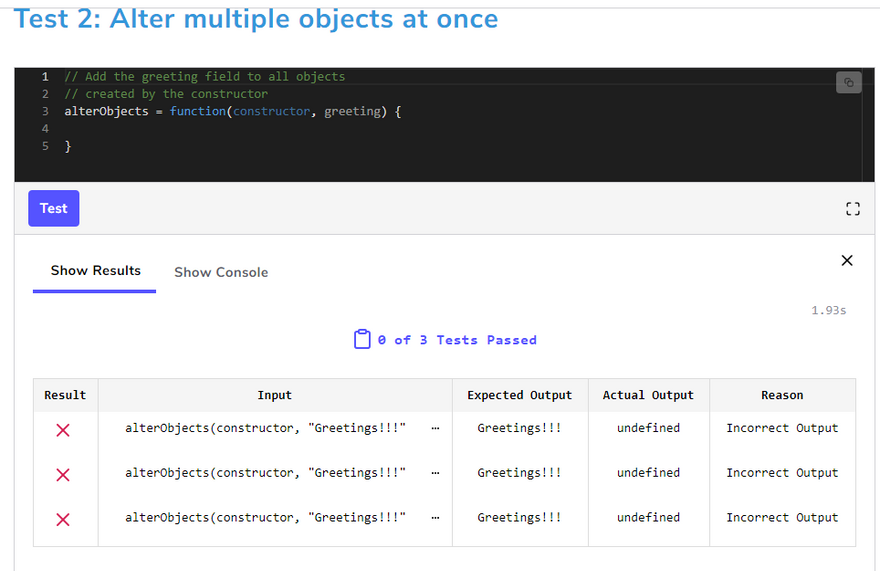Expand the third test input ellipsis
The width and height of the screenshot is (880, 571).
tap(435, 518)
